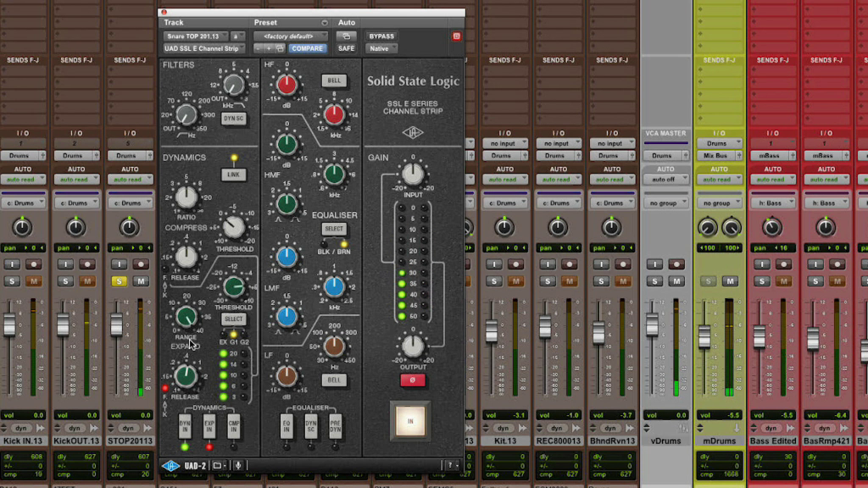Unsolo the STOP20113 track

(x=119, y=280)
